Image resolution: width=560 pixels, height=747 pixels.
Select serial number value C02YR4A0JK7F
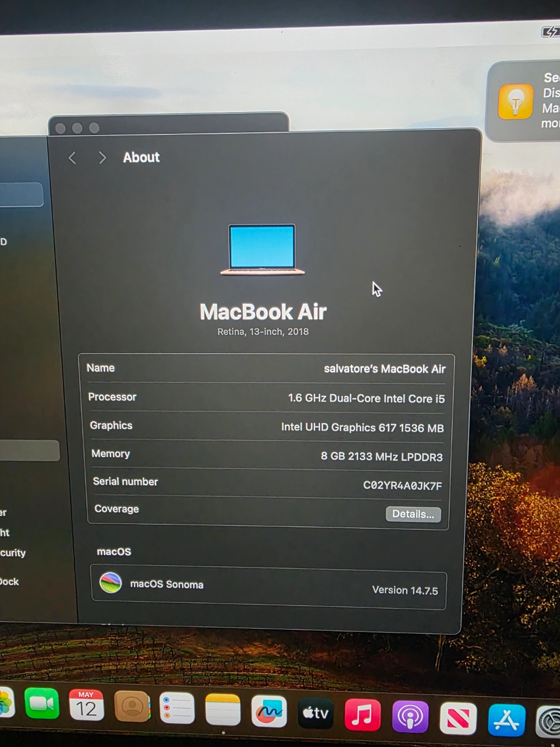tap(403, 486)
